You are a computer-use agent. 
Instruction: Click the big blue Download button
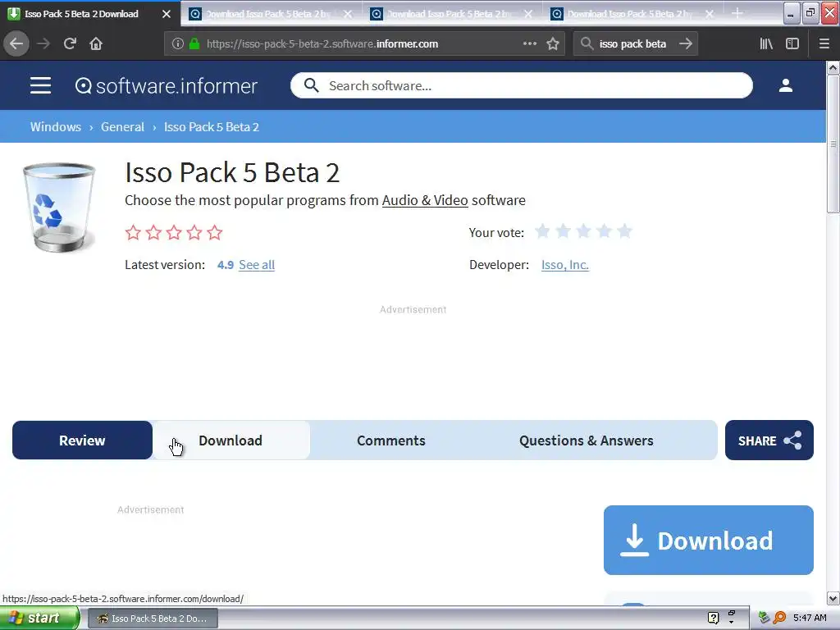pyautogui.click(x=708, y=540)
